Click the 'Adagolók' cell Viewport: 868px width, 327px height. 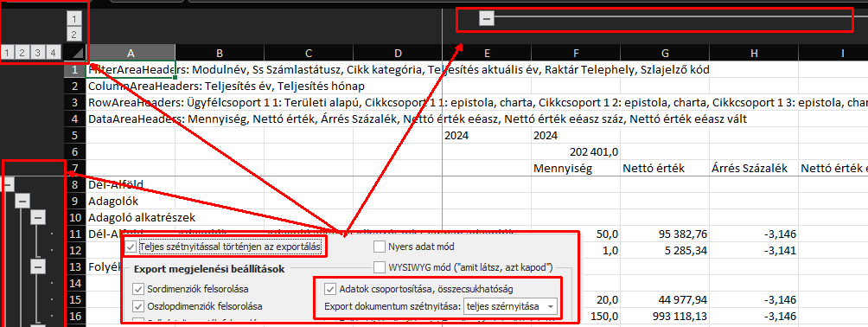point(131,201)
